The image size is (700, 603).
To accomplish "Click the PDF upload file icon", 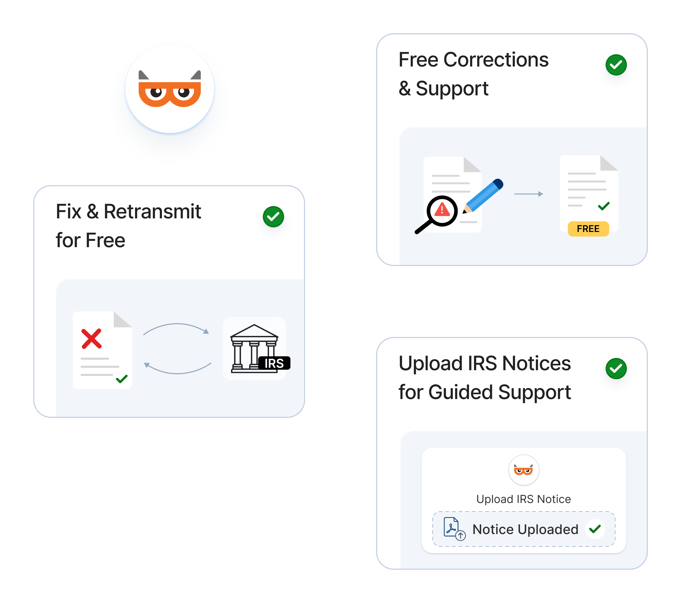I will pos(454,528).
